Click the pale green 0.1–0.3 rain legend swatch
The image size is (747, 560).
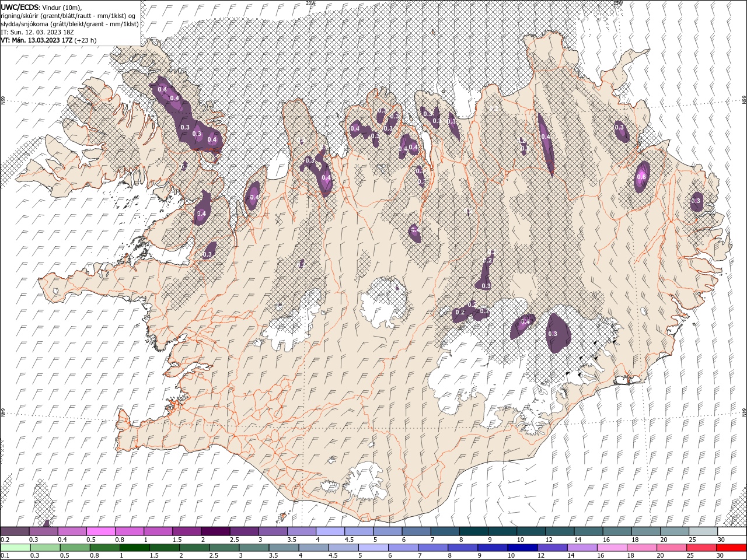[15, 547]
